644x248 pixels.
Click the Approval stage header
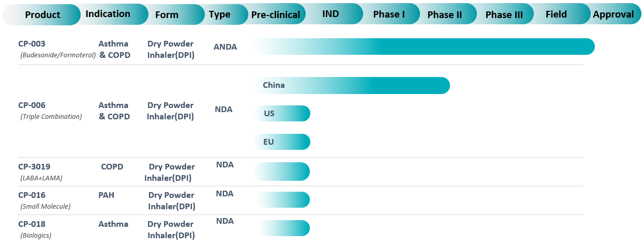point(613,14)
